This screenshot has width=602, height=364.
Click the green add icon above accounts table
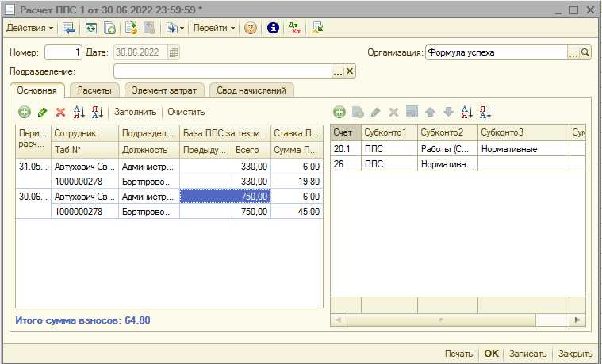click(339, 112)
